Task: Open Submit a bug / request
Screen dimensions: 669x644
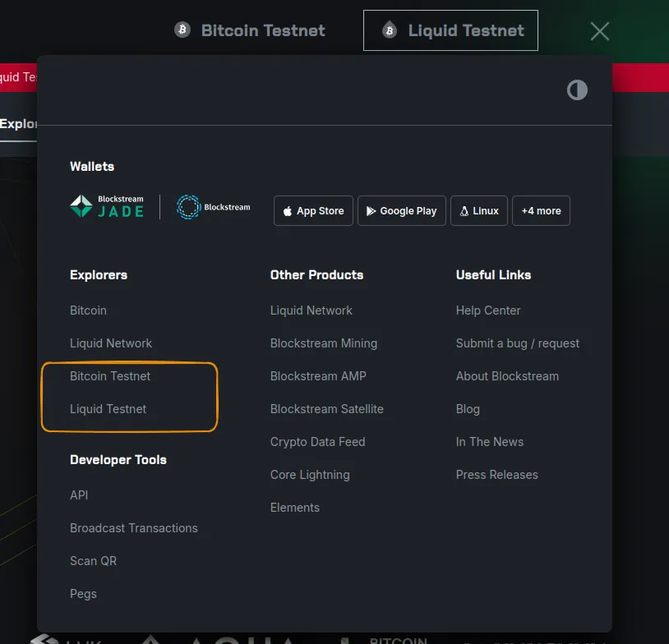Action: click(x=518, y=343)
